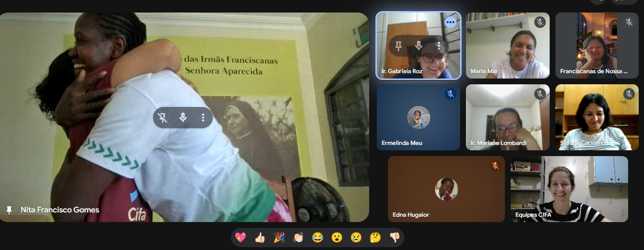This screenshot has height=250, width=644.
Task: React with the party popper emoji
Action: tap(279, 237)
